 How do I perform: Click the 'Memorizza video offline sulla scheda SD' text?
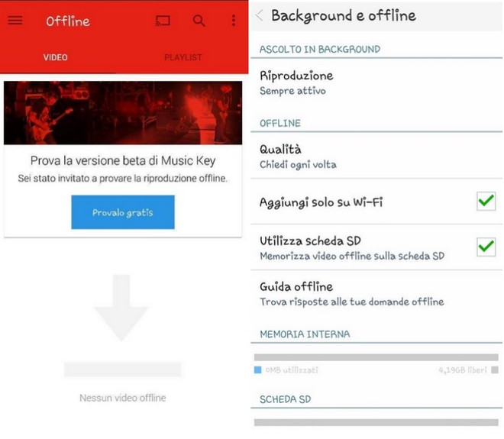coord(352,256)
